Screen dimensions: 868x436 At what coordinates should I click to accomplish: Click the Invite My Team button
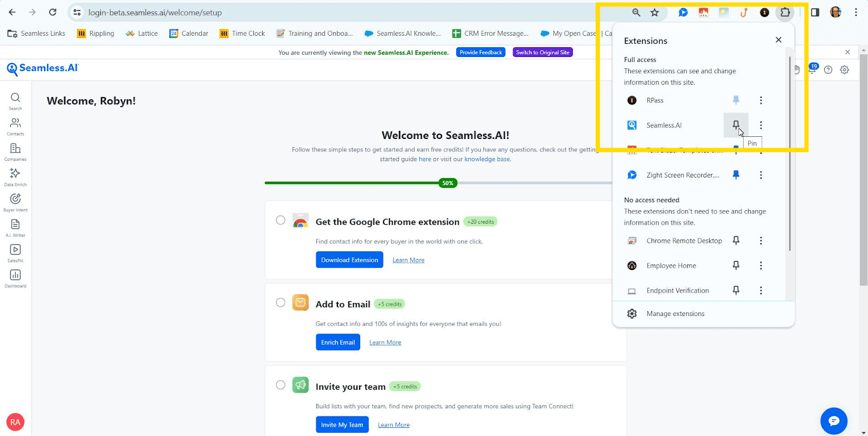tap(342, 425)
